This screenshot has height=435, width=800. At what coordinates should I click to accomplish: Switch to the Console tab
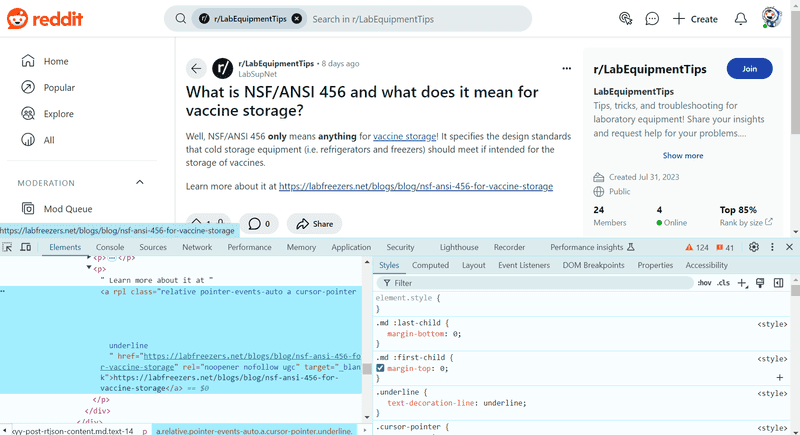coord(110,247)
